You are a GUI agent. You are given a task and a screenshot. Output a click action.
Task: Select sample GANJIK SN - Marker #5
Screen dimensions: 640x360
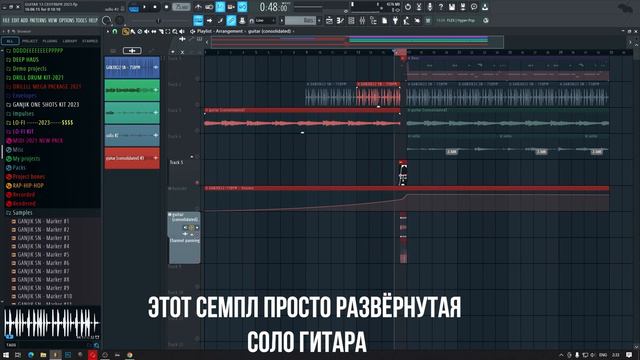tap(43, 255)
